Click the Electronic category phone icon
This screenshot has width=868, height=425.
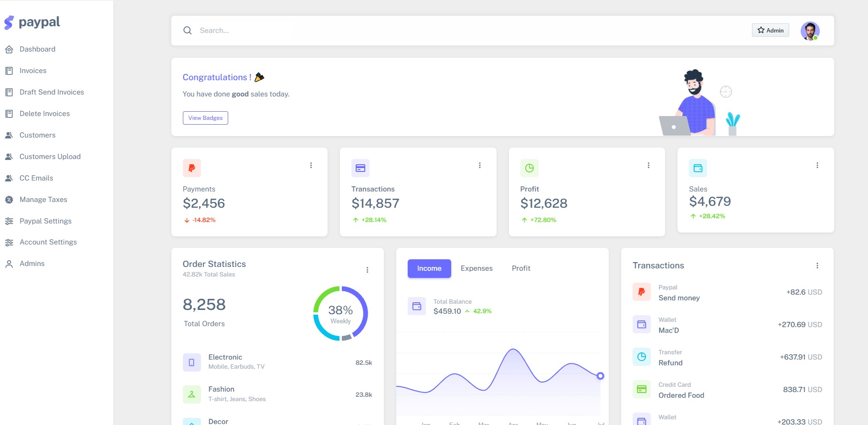point(192,362)
